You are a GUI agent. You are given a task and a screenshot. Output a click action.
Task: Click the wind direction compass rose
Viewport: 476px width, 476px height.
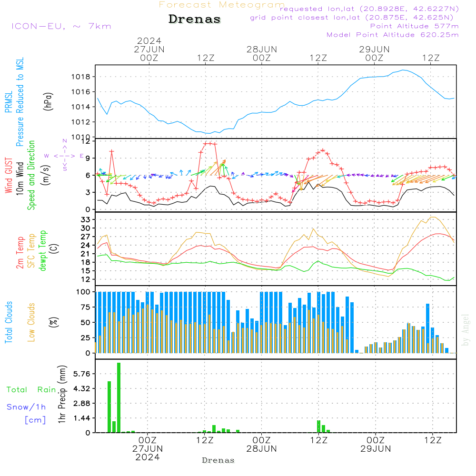click(x=65, y=156)
